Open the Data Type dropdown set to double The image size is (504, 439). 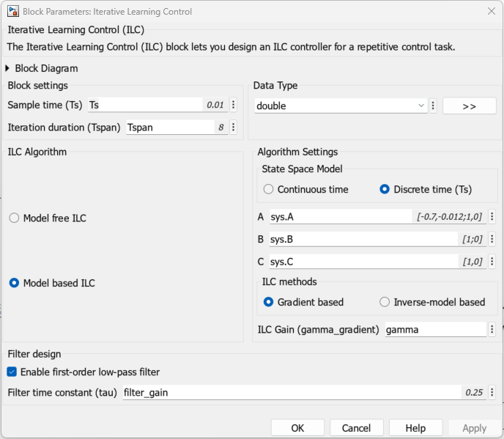click(340, 106)
